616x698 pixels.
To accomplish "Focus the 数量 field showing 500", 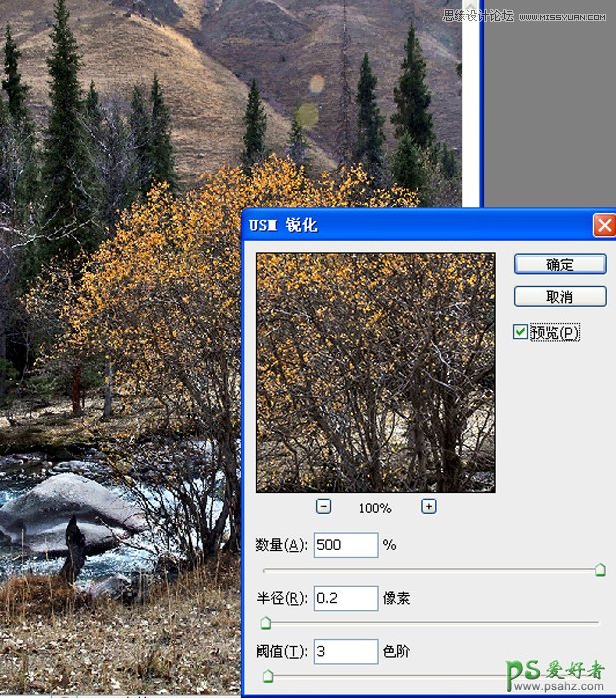I will pyautogui.click(x=345, y=545).
